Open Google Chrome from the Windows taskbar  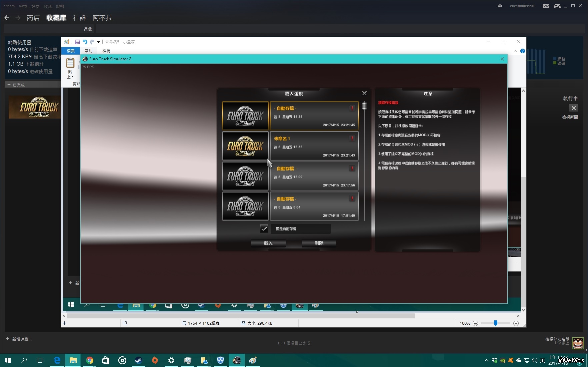[x=89, y=360]
